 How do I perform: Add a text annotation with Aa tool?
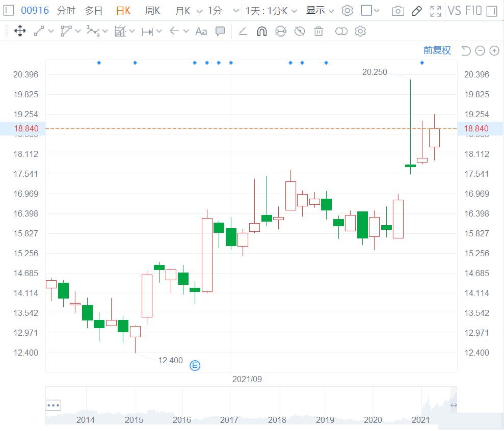(x=201, y=32)
